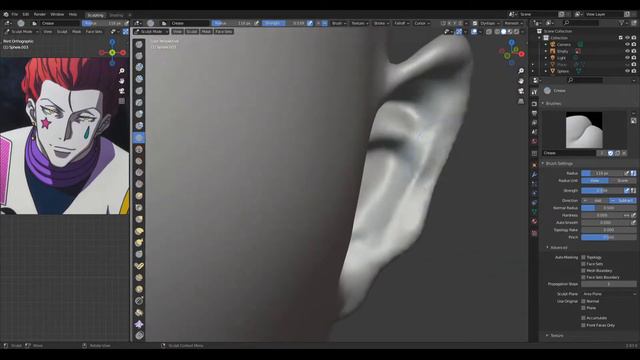Click the Fake User shield icon beside brush name
The width and height of the screenshot is (640, 360).
(x=611, y=153)
